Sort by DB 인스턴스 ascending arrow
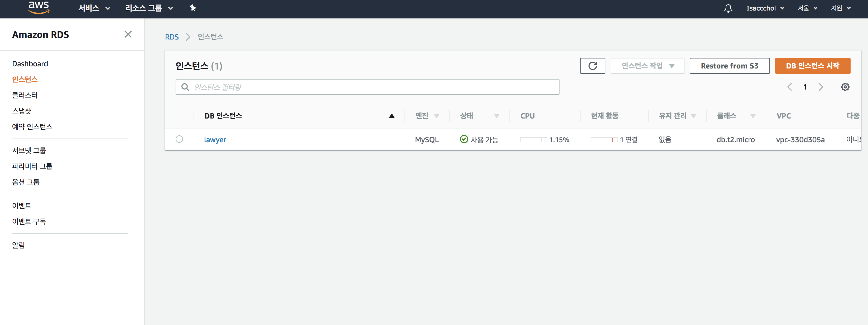 (392, 116)
